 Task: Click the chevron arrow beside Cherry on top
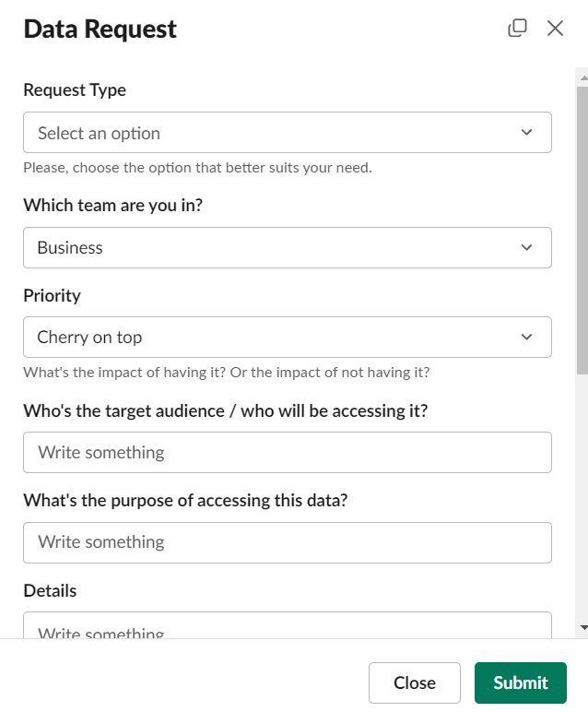pyautogui.click(x=526, y=337)
